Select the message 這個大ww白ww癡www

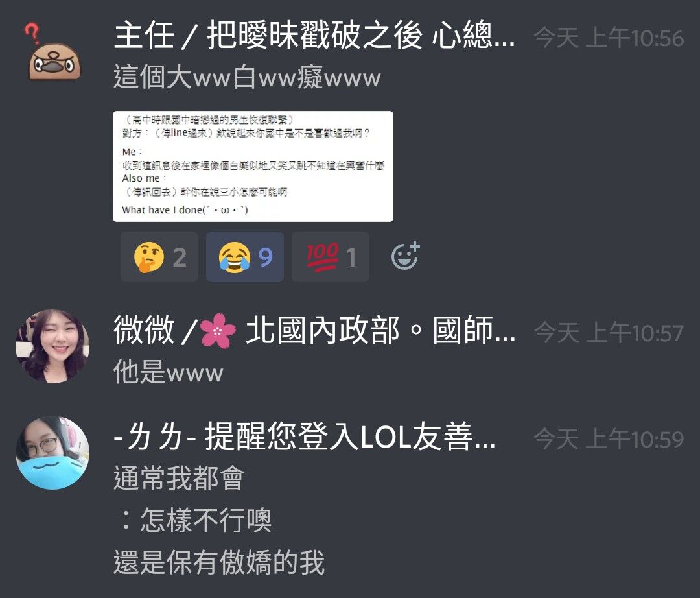coord(247,77)
